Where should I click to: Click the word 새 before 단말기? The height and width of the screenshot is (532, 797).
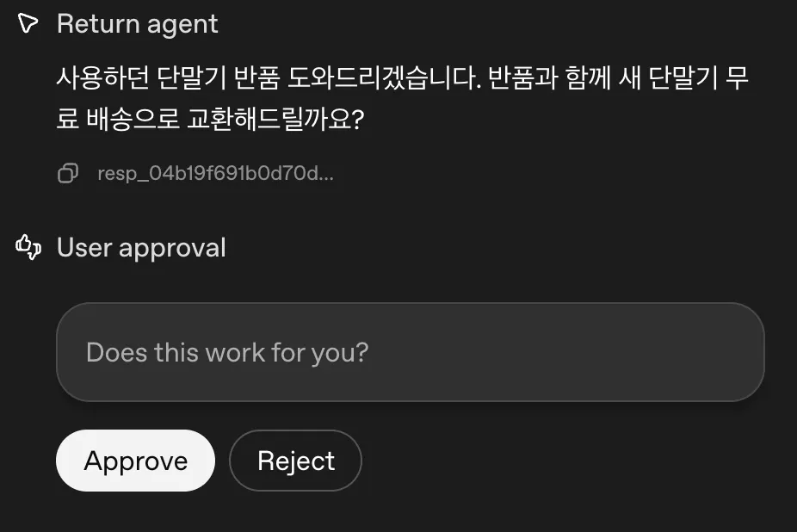click(x=629, y=78)
